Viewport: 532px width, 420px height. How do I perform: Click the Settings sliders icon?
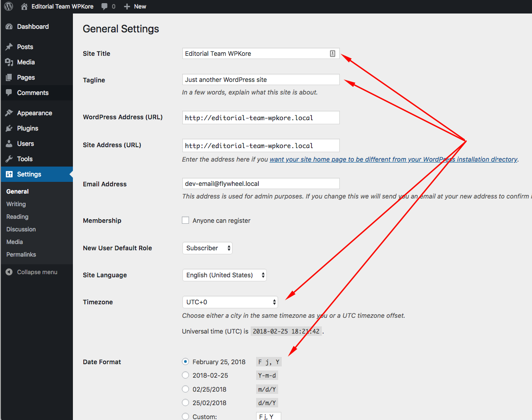(x=9, y=174)
